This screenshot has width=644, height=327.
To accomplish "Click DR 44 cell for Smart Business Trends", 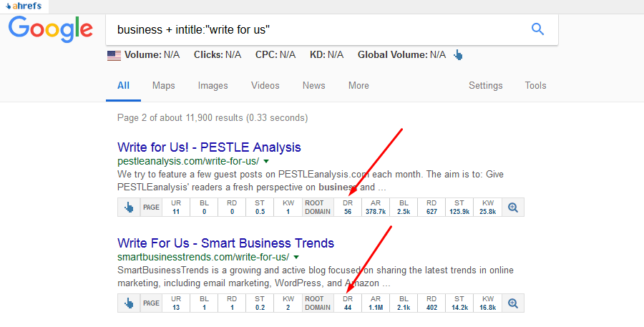I will (x=348, y=303).
